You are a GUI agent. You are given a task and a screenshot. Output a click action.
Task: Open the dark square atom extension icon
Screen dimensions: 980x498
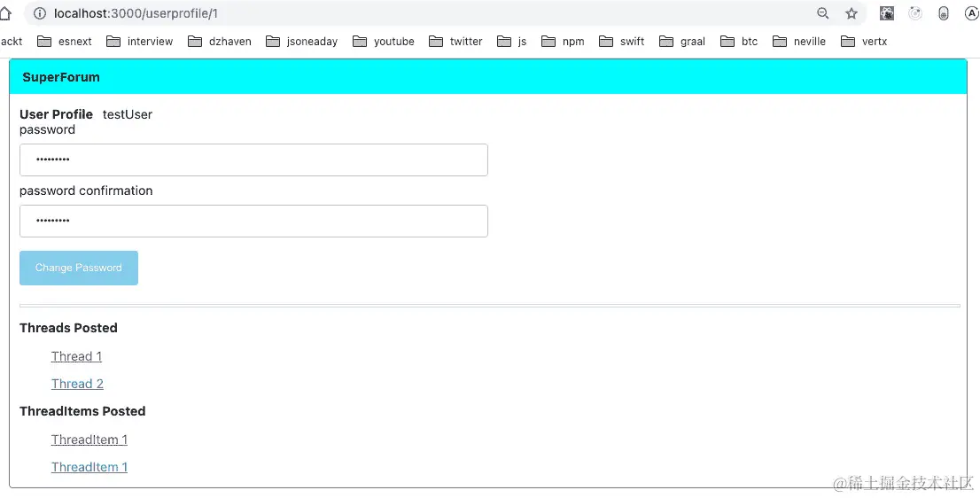click(x=886, y=13)
